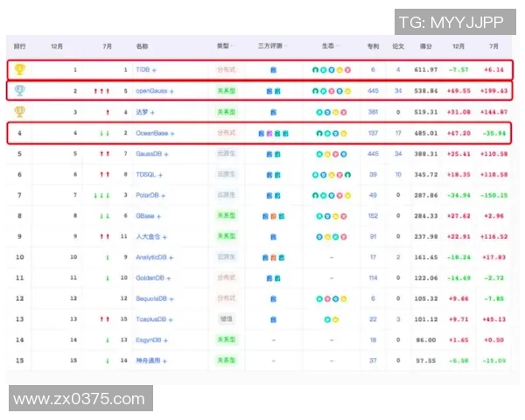
Task: Click the 专利 column header
Action: 373,45
